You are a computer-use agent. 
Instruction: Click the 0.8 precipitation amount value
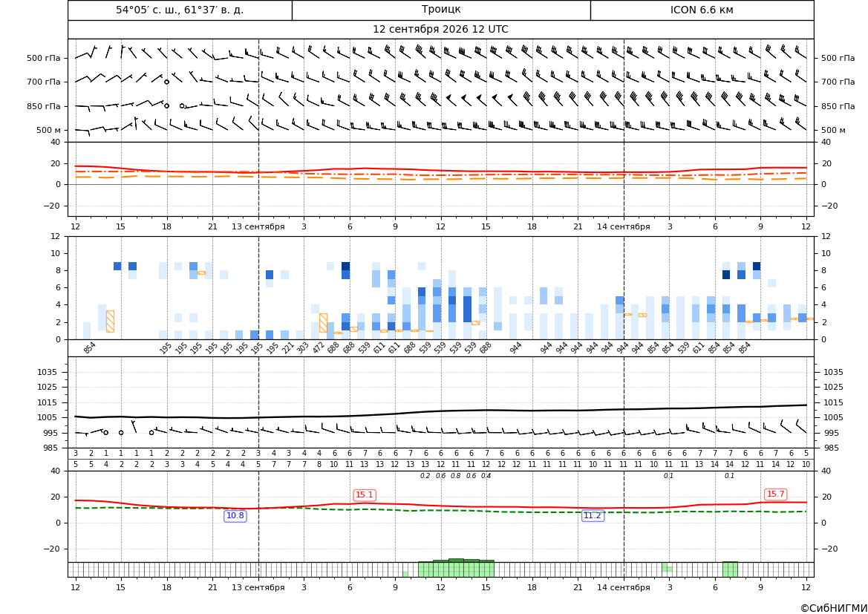pyautogui.click(x=456, y=476)
